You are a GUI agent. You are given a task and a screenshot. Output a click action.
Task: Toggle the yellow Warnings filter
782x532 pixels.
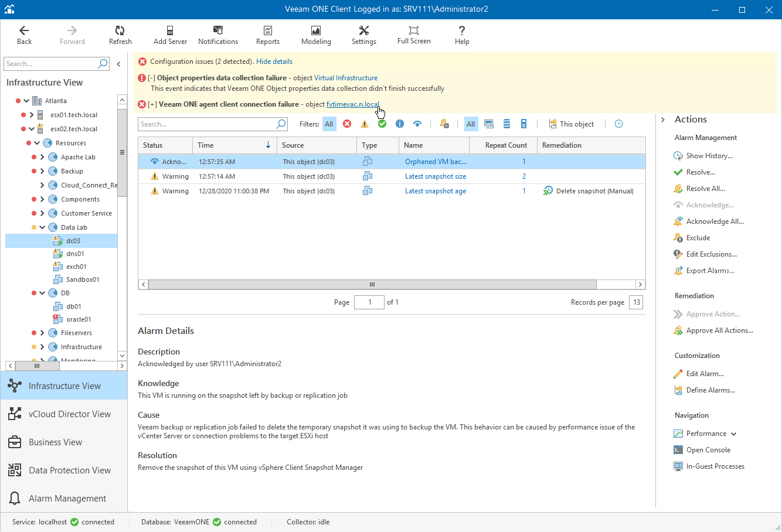365,124
